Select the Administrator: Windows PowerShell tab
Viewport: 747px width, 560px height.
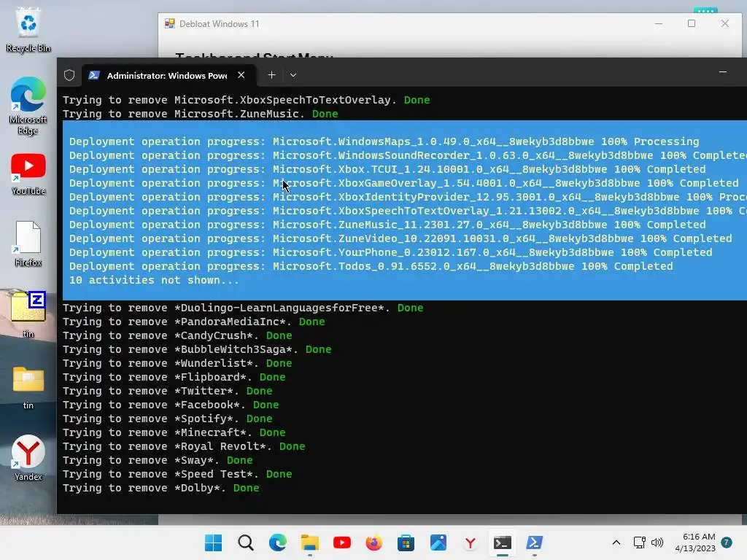167,75
